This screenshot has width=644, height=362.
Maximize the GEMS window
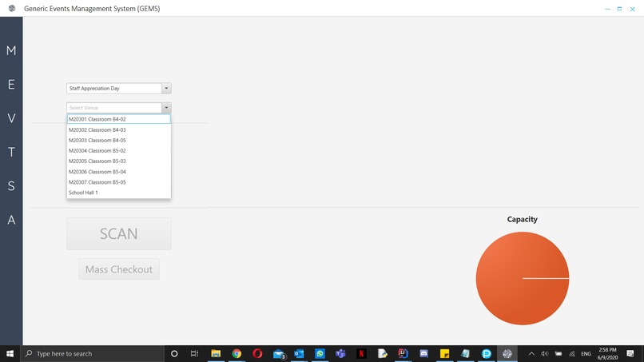(619, 9)
